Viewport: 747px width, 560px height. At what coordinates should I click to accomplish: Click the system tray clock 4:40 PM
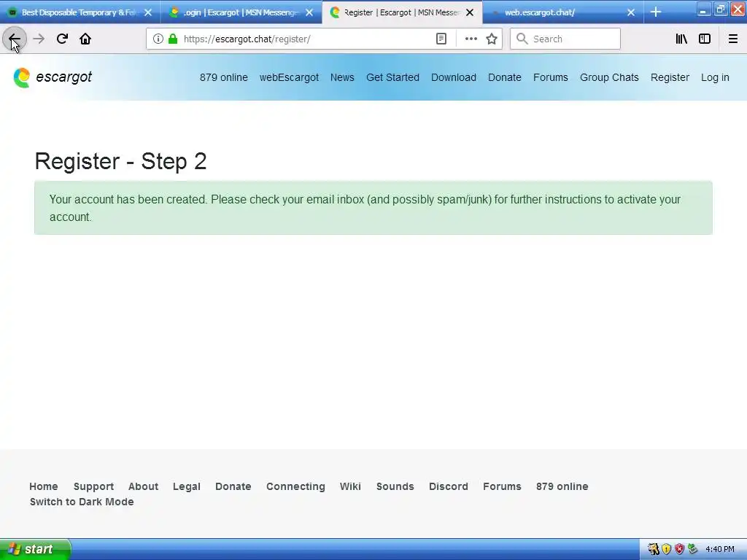(720, 549)
